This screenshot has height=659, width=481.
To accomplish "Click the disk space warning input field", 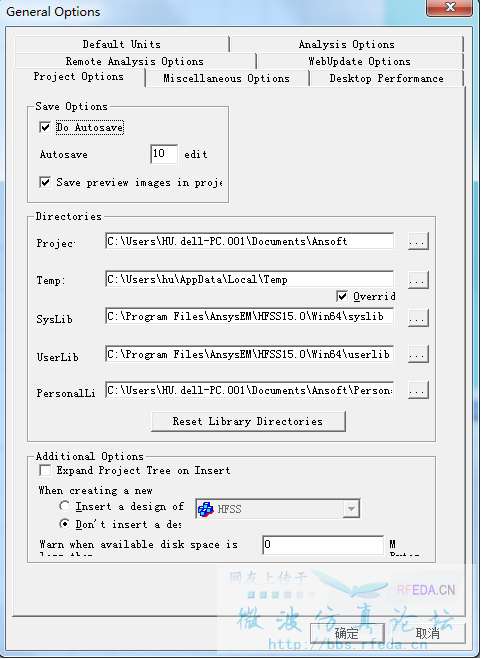I will click(323, 545).
